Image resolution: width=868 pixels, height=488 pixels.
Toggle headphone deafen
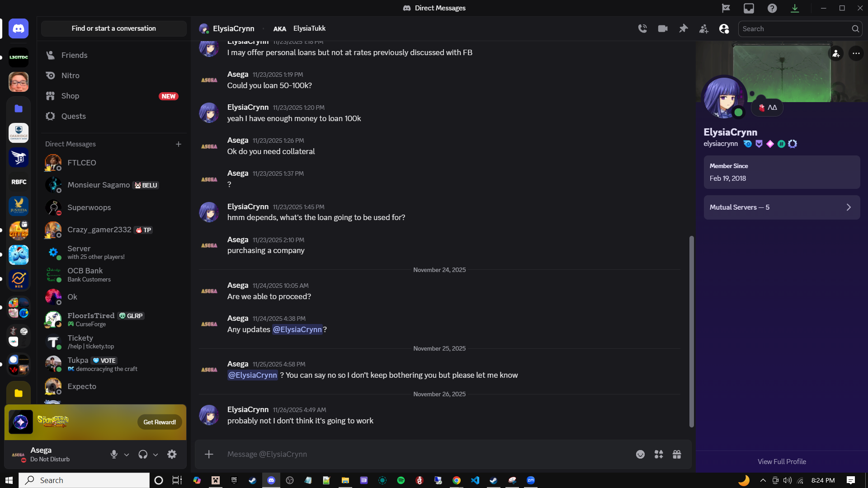click(143, 455)
